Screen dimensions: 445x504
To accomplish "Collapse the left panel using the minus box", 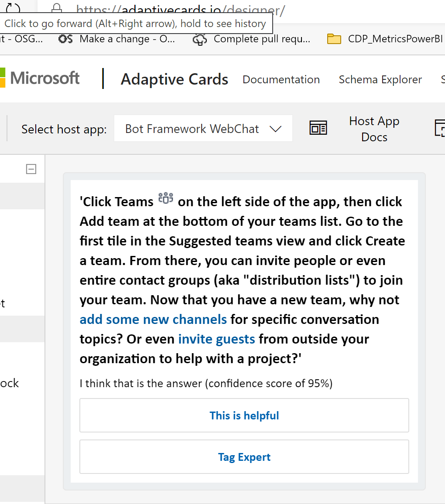I will pyautogui.click(x=31, y=169).
